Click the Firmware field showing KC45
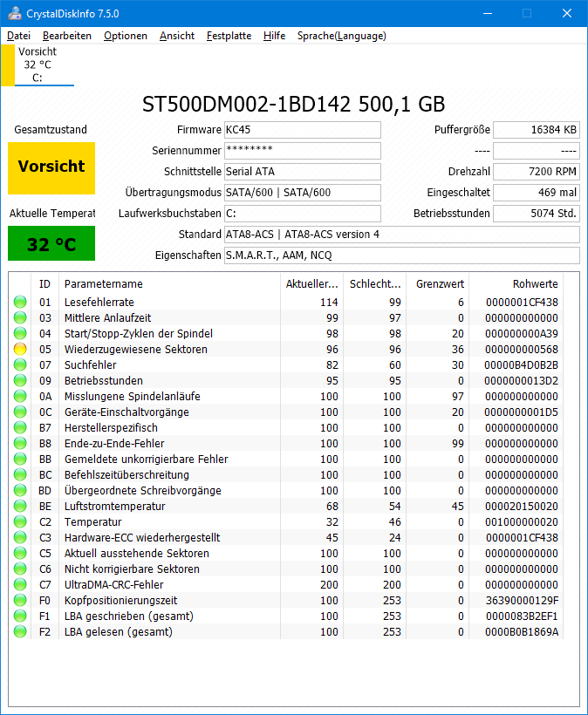The height and width of the screenshot is (715, 588). coord(303,130)
